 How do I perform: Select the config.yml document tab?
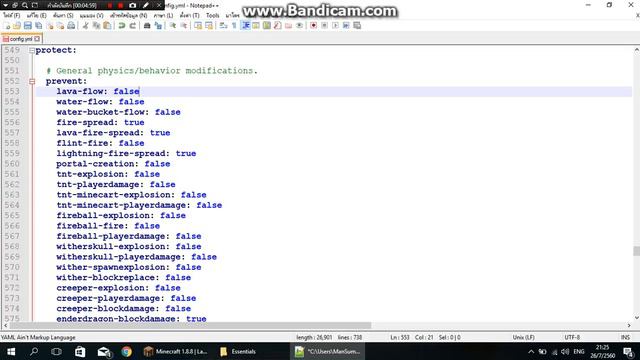(x=21, y=39)
